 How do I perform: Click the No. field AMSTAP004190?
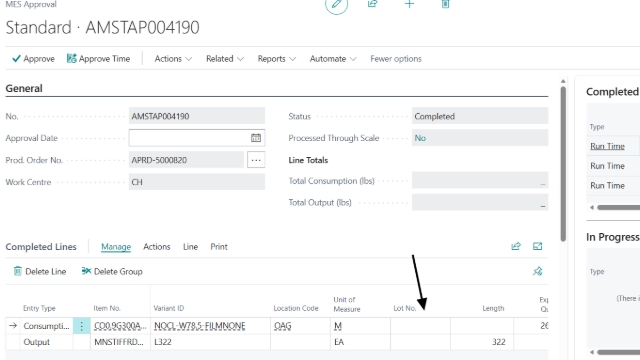coord(197,116)
